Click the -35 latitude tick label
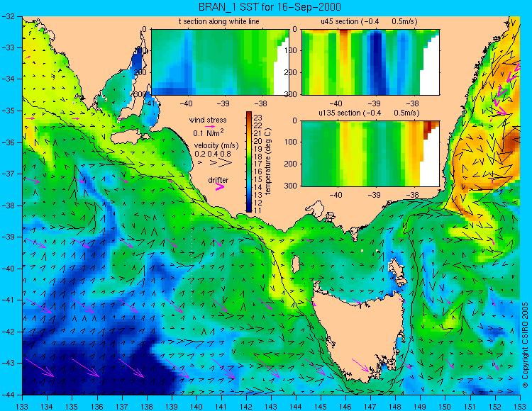The height and width of the screenshot is (411, 532). pos(9,111)
